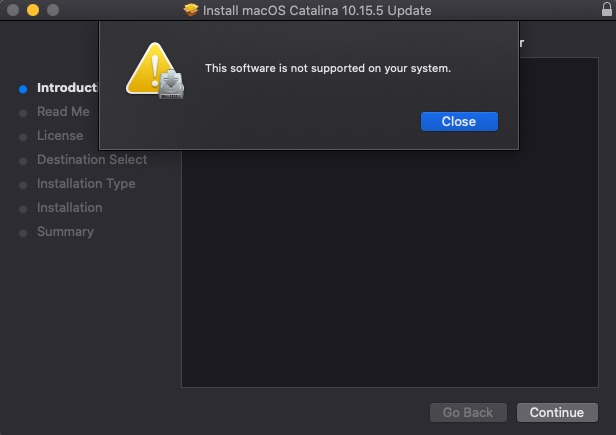Open the Destination Select step
616x435 pixels.
(x=92, y=159)
